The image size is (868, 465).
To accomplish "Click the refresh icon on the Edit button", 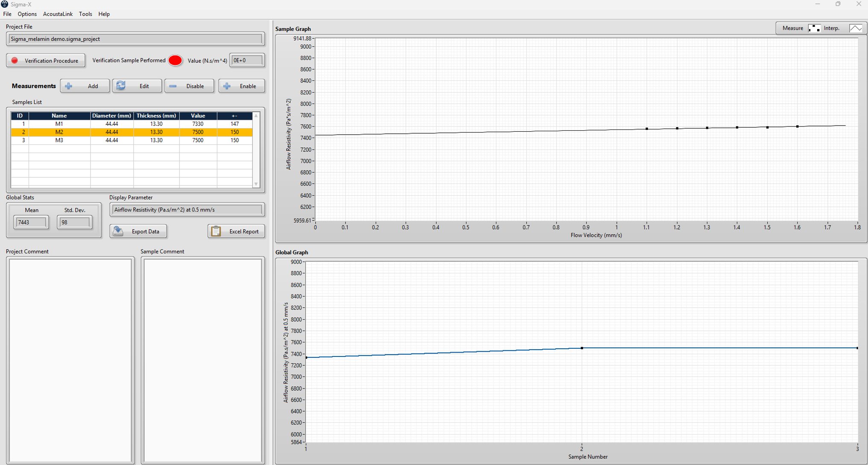I will pos(121,86).
